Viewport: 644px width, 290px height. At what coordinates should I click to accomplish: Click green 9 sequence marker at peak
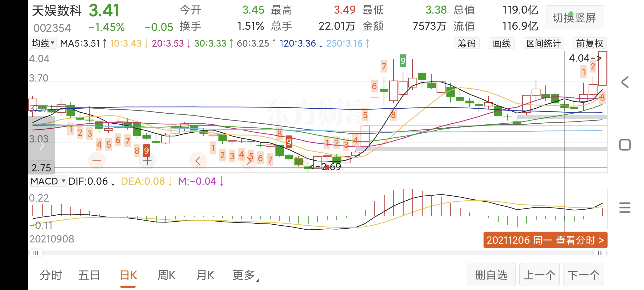(402, 61)
